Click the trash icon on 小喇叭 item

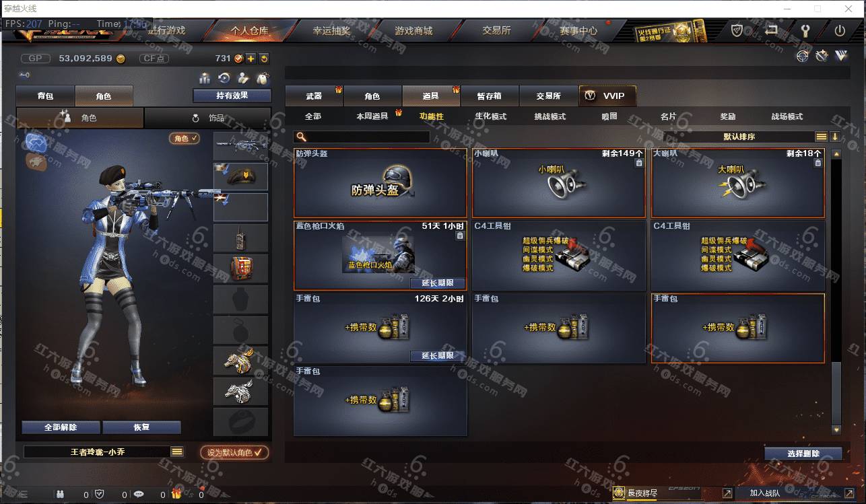click(638, 164)
